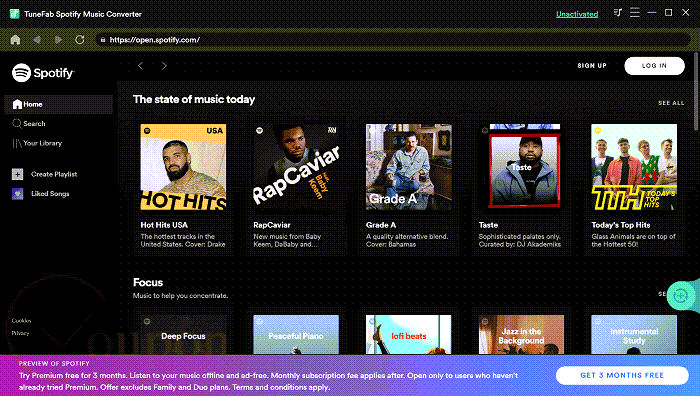
Task: Open Cookies link
Action: pos(21,321)
